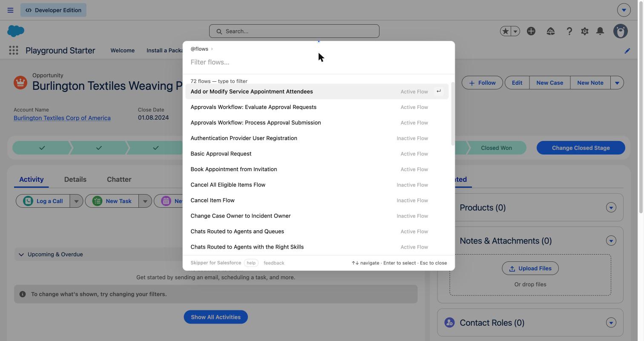Viewport: 644px width, 341px height.
Task: Switch to the Details tab
Action: pyautogui.click(x=75, y=179)
